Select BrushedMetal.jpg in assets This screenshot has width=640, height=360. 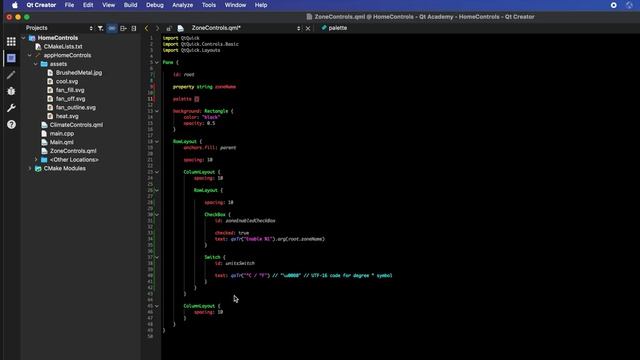pyautogui.click(x=79, y=73)
